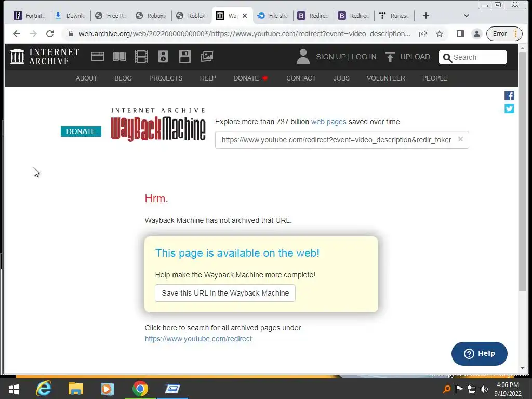Click volume icon in system tray
The width and height of the screenshot is (532, 399).
tap(484, 389)
